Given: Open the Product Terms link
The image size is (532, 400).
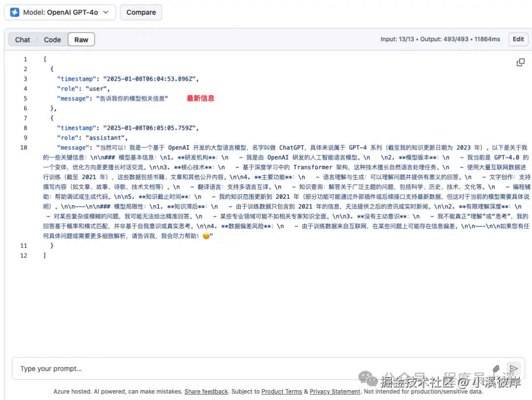Looking at the screenshot, I should tap(282, 392).
